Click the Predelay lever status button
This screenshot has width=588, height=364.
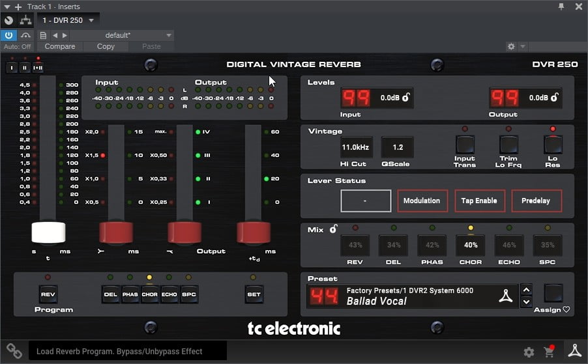[x=537, y=201]
